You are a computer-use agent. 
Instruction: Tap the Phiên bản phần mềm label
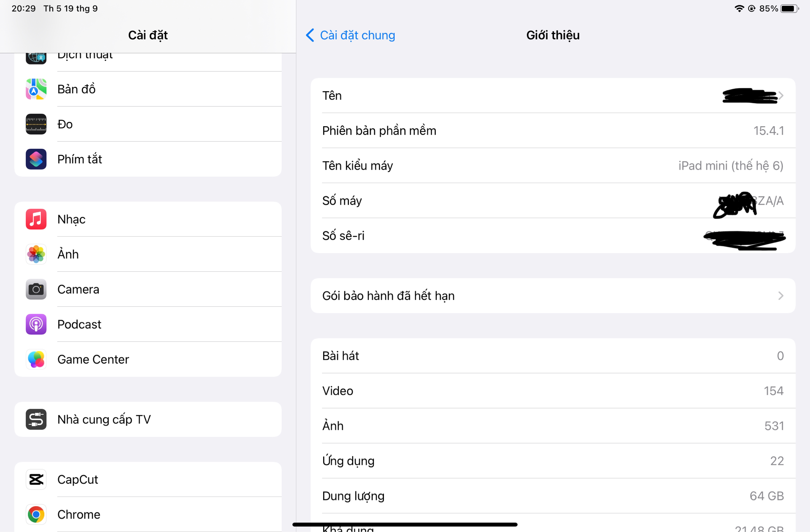379,131
